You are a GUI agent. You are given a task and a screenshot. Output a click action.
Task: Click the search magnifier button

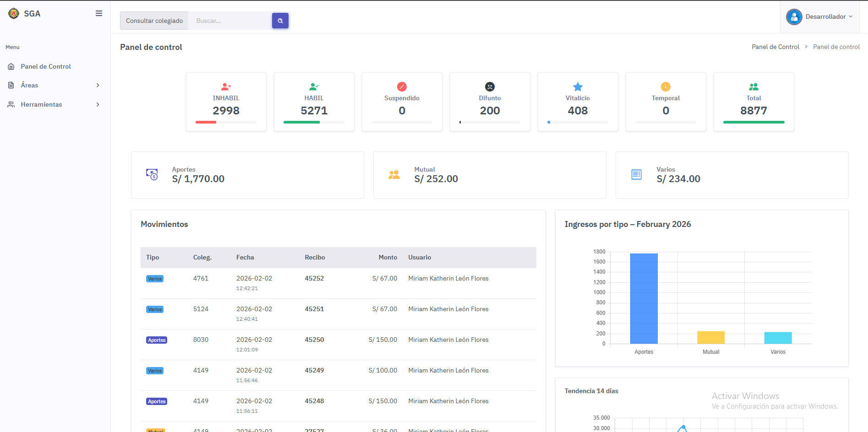[x=280, y=21]
